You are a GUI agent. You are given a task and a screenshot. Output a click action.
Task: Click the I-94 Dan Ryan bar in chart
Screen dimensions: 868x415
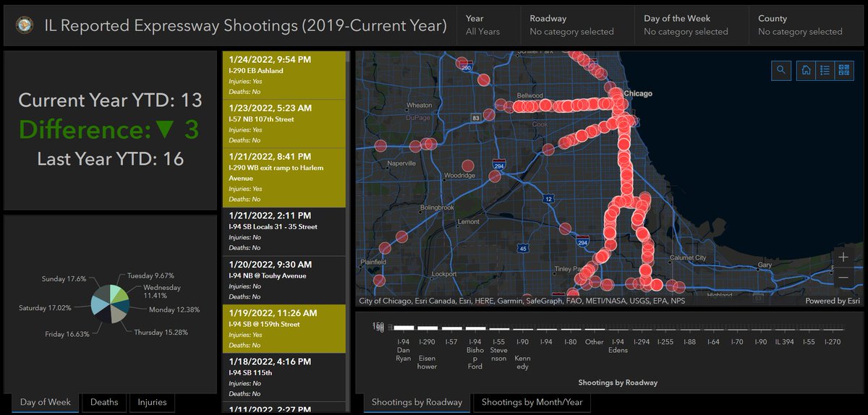(x=403, y=328)
